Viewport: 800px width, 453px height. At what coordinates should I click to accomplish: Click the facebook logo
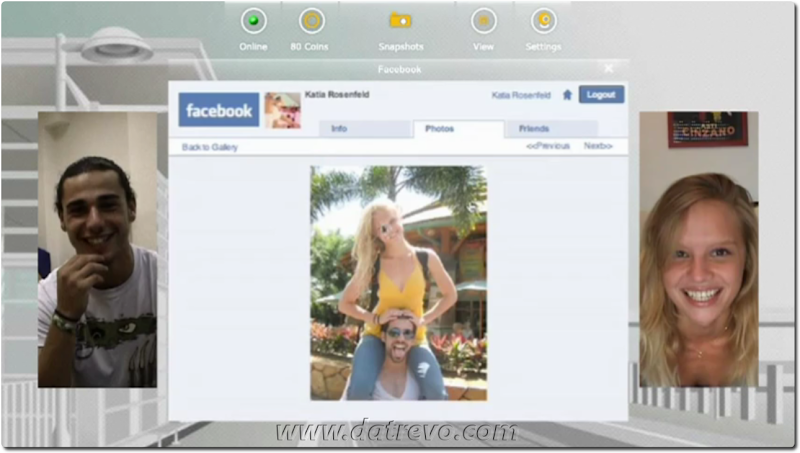pos(219,110)
